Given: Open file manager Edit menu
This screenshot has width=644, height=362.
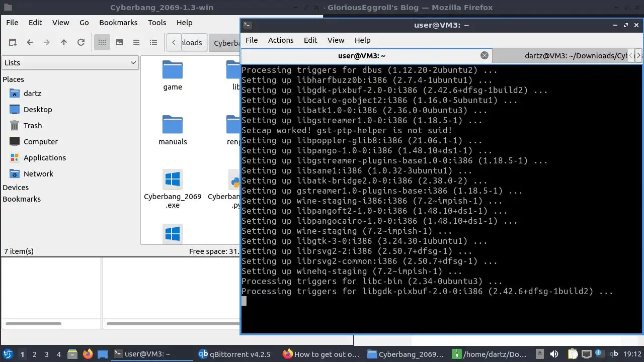Looking at the screenshot, I should coord(35,23).
